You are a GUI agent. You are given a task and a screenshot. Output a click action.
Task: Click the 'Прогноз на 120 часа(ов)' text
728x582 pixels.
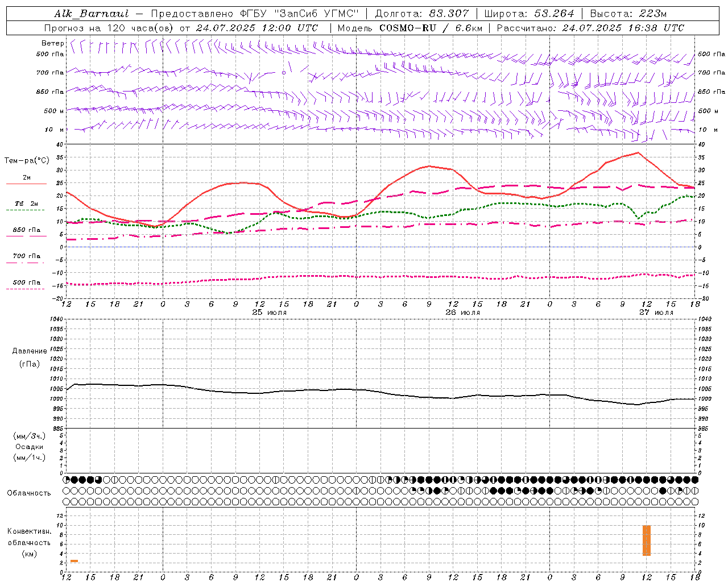(x=109, y=28)
